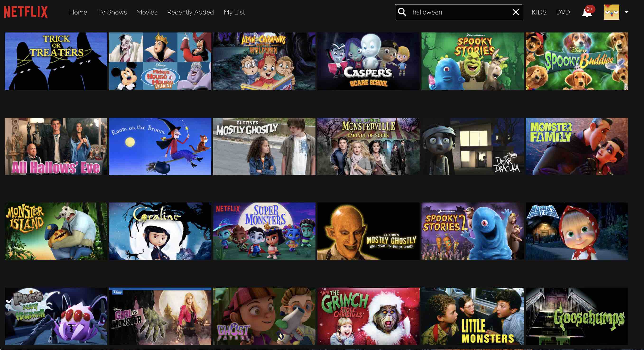Click inside the halloween search field
The image size is (644, 350).
pos(459,12)
